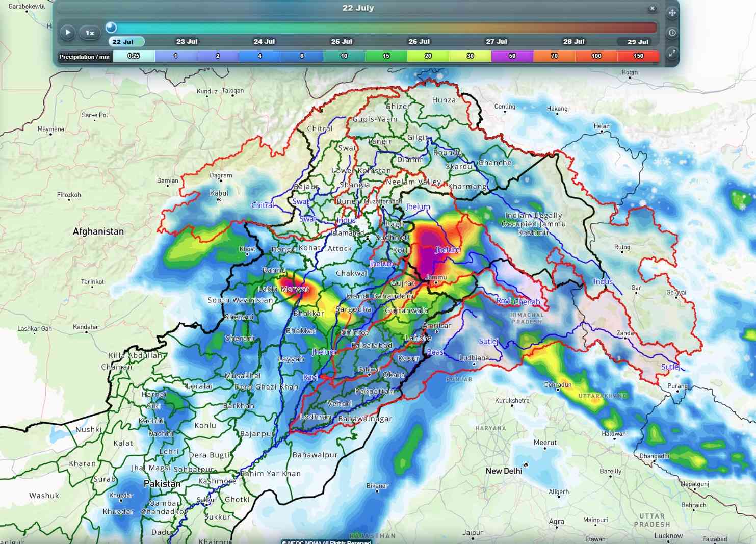
Task: Click the clock icon beside the timeline
Action: click(x=672, y=33)
